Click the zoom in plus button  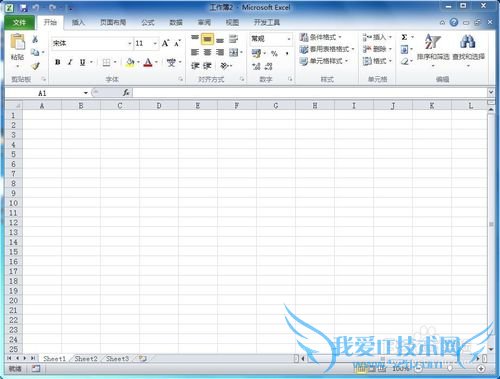click(x=481, y=368)
